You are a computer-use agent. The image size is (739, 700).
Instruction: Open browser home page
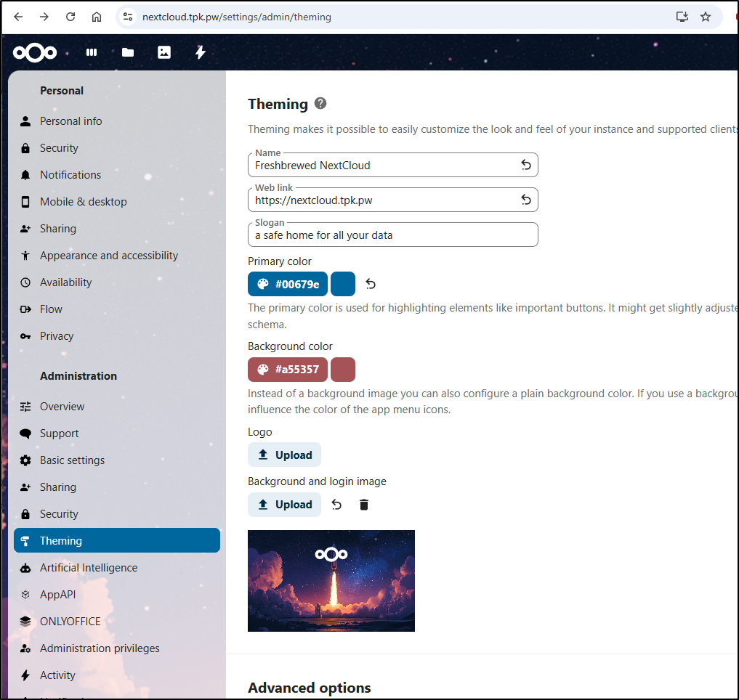[x=97, y=17]
